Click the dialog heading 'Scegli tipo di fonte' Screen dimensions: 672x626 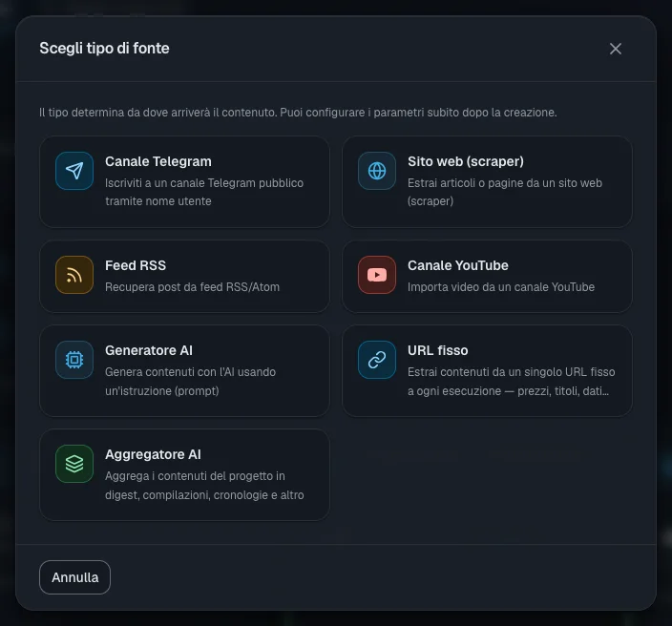pos(104,49)
